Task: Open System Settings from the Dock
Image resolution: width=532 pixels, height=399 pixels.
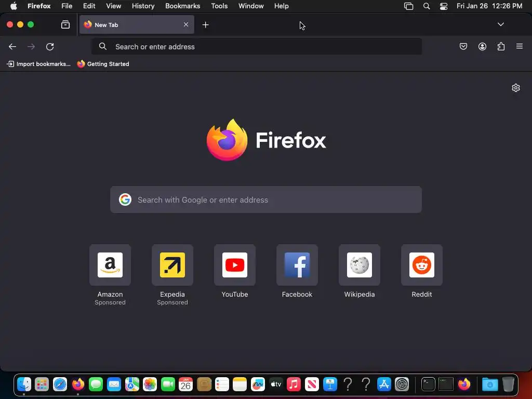Action: (402, 384)
